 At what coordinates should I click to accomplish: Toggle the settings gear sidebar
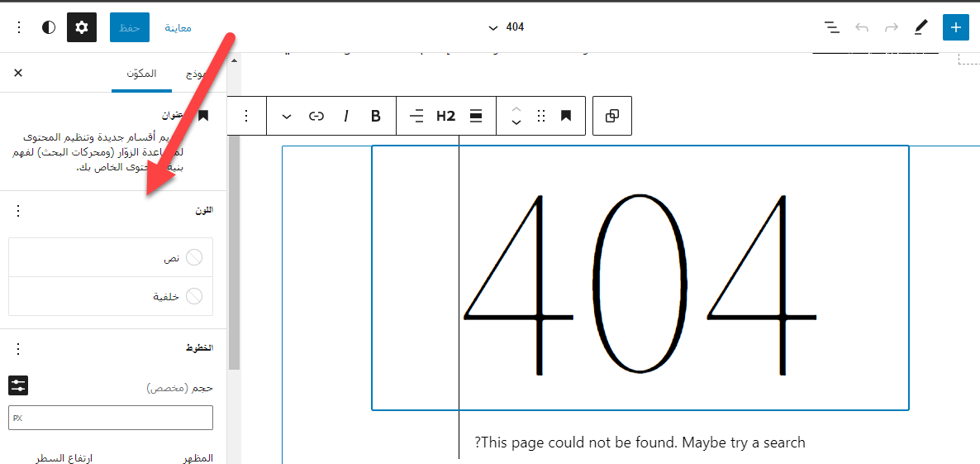(82, 27)
